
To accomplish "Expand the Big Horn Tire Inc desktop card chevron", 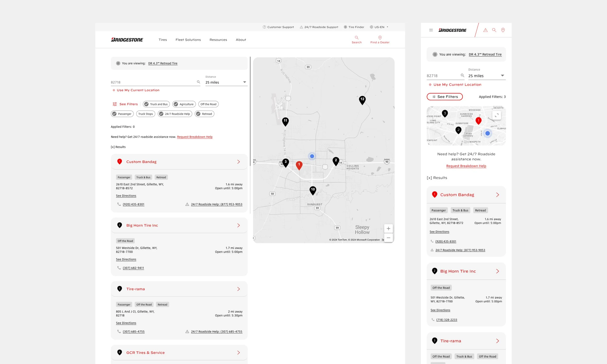I will tap(238, 225).
